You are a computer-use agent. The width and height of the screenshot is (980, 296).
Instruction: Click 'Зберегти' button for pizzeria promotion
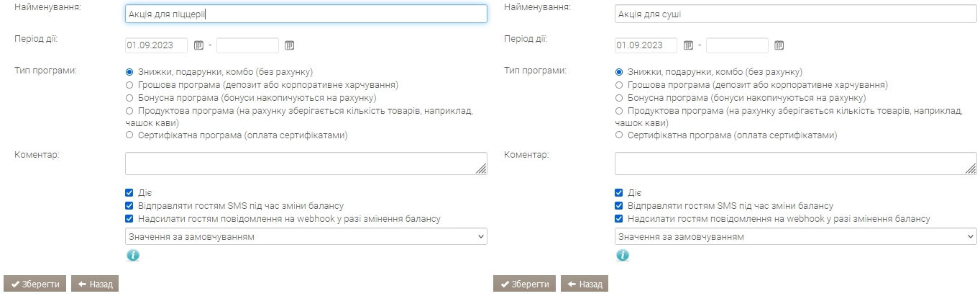[35, 284]
